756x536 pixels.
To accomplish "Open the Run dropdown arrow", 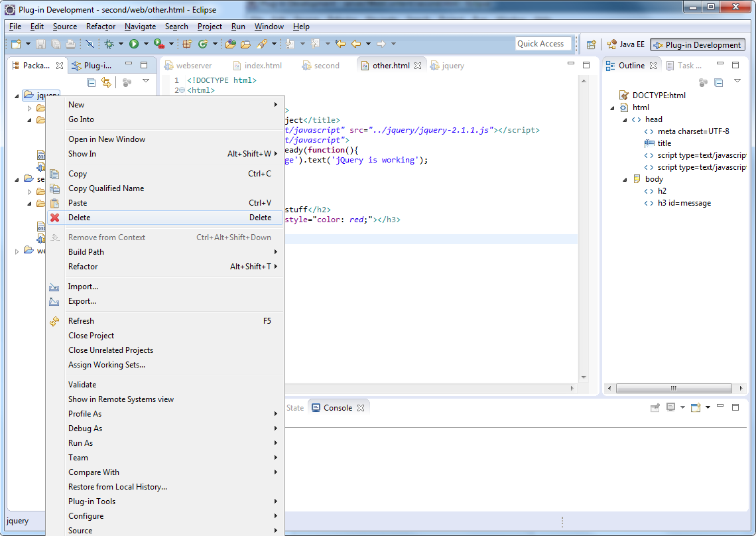I will coord(146,44).
